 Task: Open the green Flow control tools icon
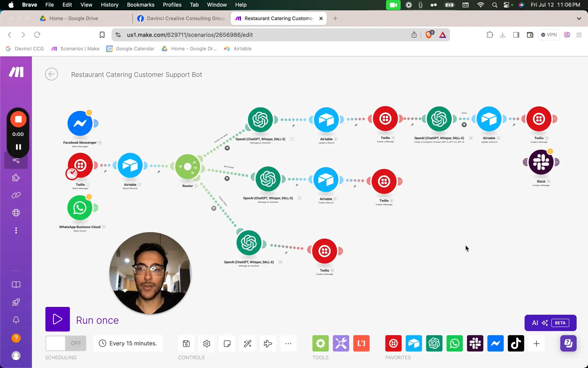click(x=321, y=343)
